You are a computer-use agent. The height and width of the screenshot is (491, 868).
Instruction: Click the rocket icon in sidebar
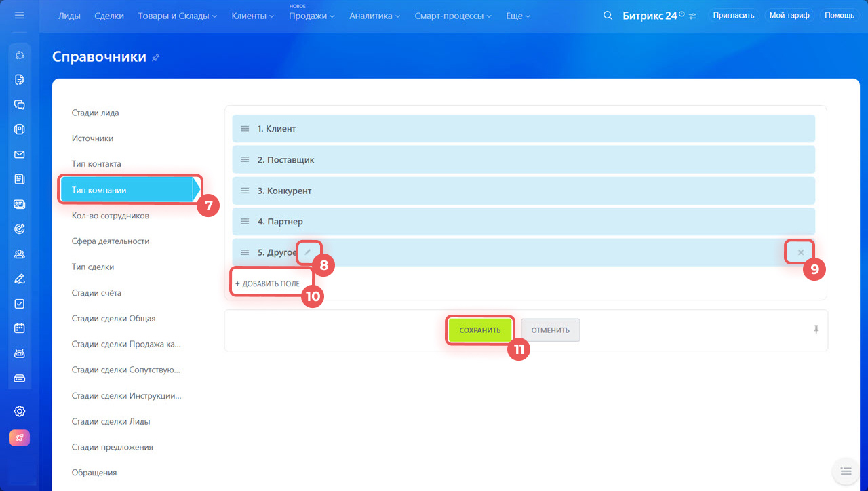pos(20,438)
